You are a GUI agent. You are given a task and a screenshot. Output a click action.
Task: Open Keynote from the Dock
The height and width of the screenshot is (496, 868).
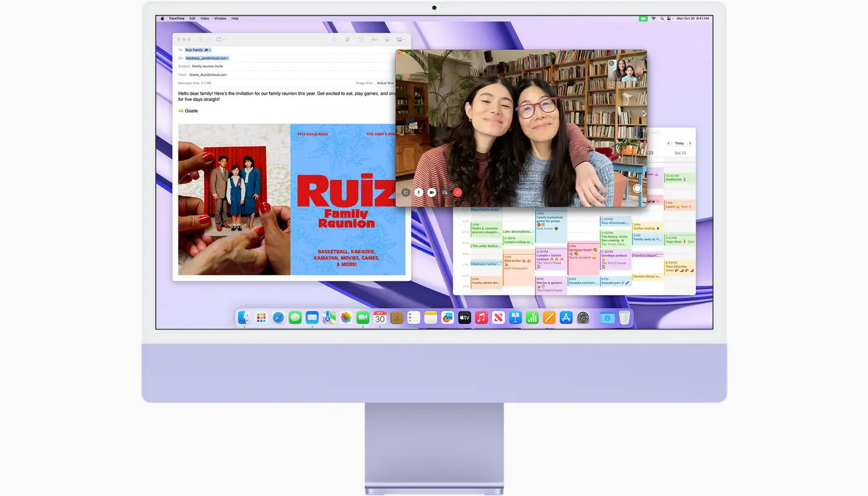[x=515, y=317]
